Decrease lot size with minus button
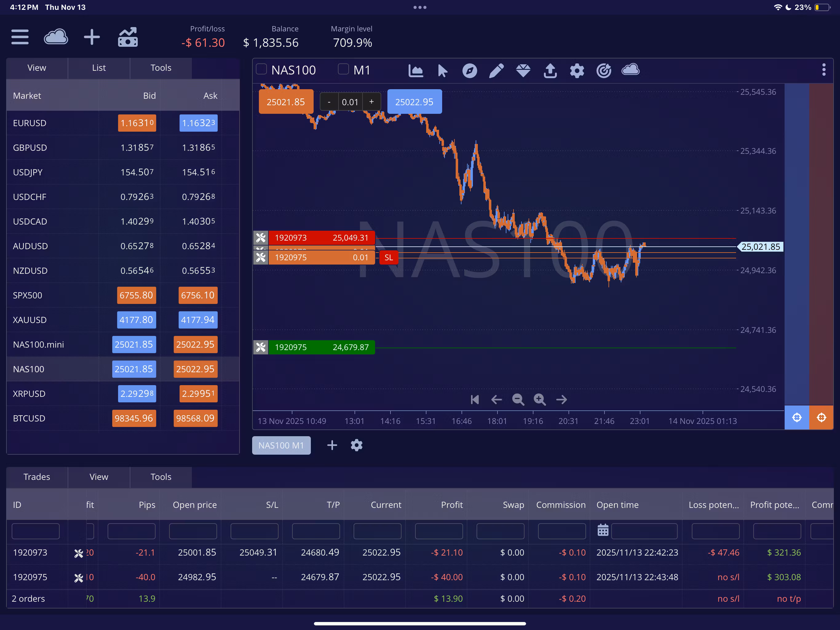This screenshot has height=630, width=840. 329,102
